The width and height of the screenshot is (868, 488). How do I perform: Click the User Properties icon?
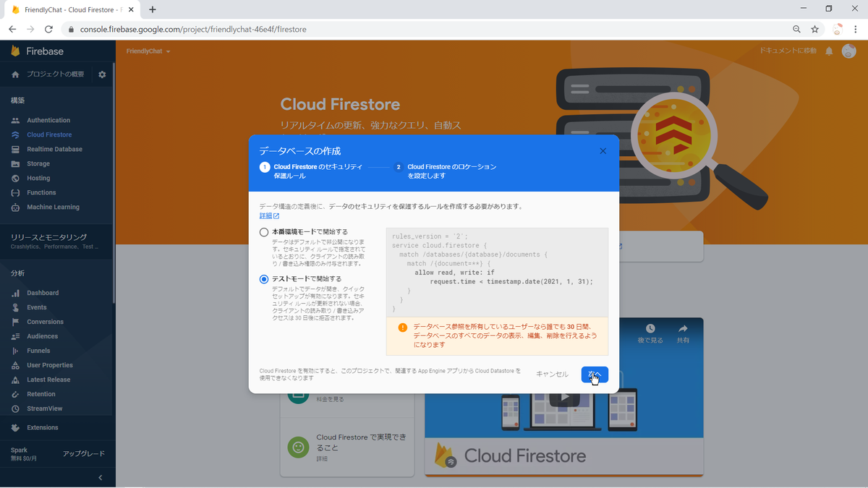tap(15, 365)
